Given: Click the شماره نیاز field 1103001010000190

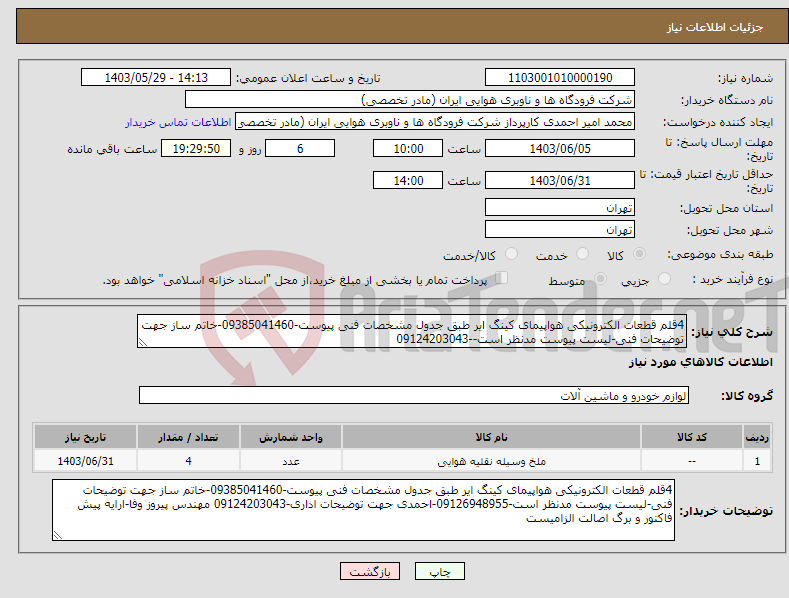Looking at the screenshot, I should pos(560,78).
